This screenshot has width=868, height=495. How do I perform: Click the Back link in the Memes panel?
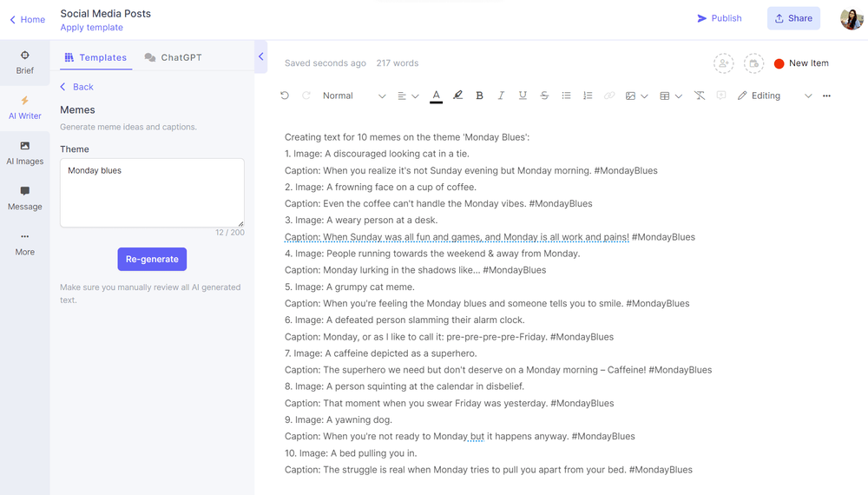77,87
